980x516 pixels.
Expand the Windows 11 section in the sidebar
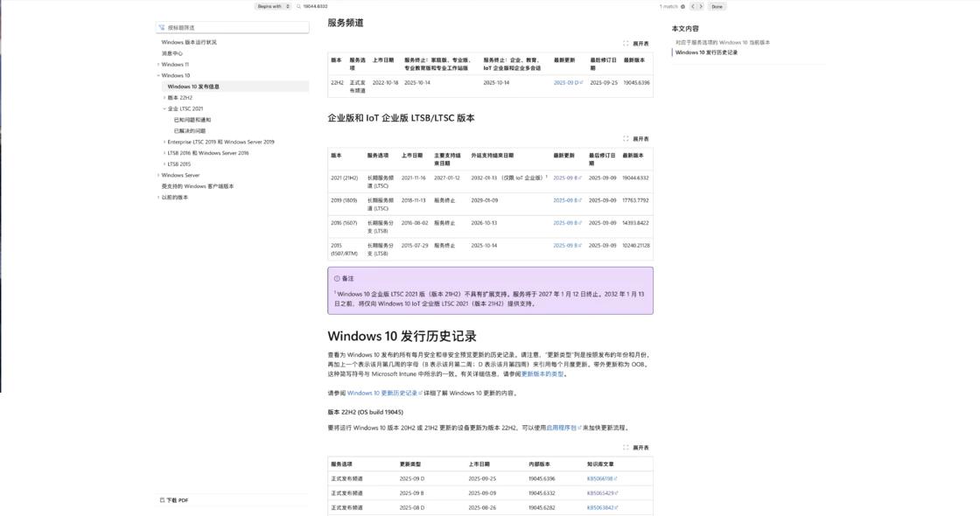point(159,64)
